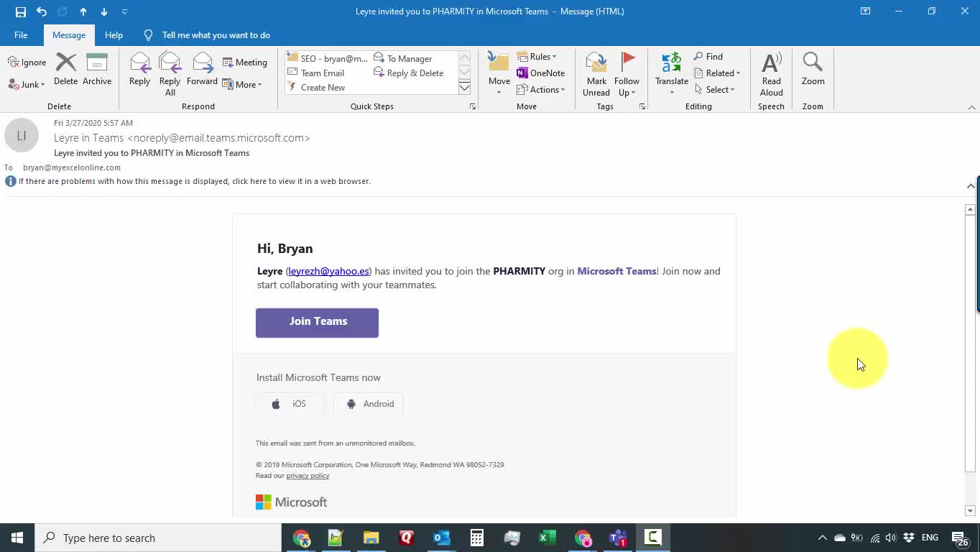Open the privacy policy link
Image resolution: width=980 pixels, height=552 pixels.
(x=308, y=476)
